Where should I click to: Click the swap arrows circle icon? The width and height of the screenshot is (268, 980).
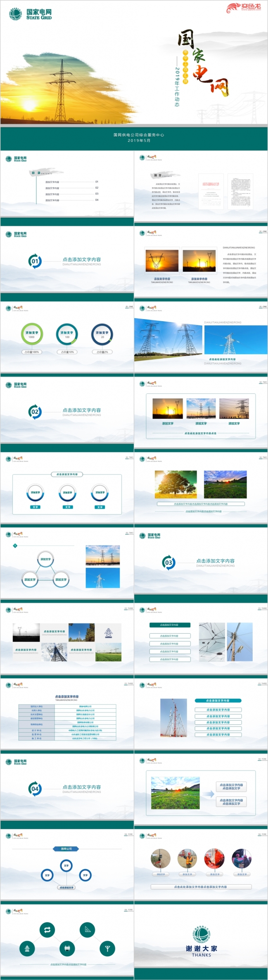[x=47, y=930]
